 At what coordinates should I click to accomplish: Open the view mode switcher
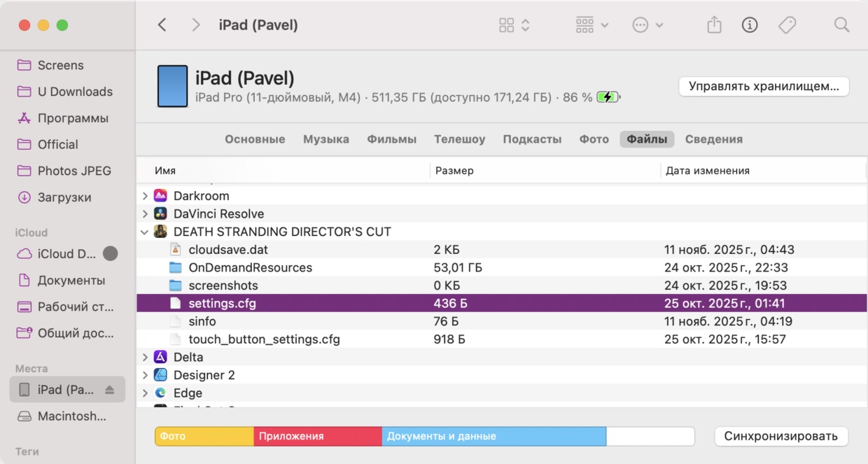[514, 25]
